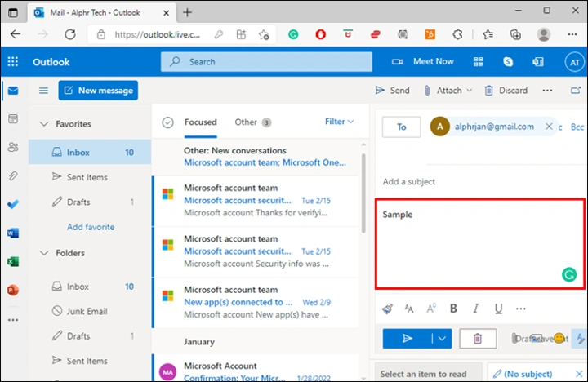Click the Add favorite link
This screenshot has height=382, width=588.
pyautogui.click(x=91, y=227)
